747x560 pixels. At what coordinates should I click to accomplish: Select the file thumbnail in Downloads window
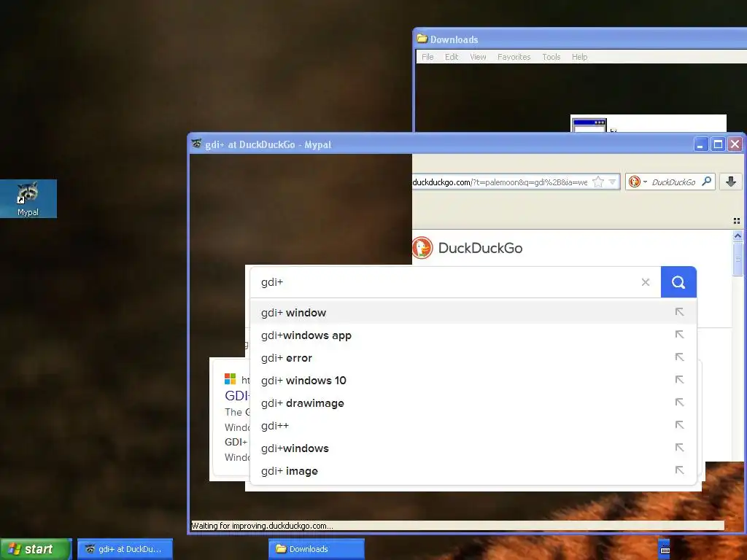tap(589, 125)
